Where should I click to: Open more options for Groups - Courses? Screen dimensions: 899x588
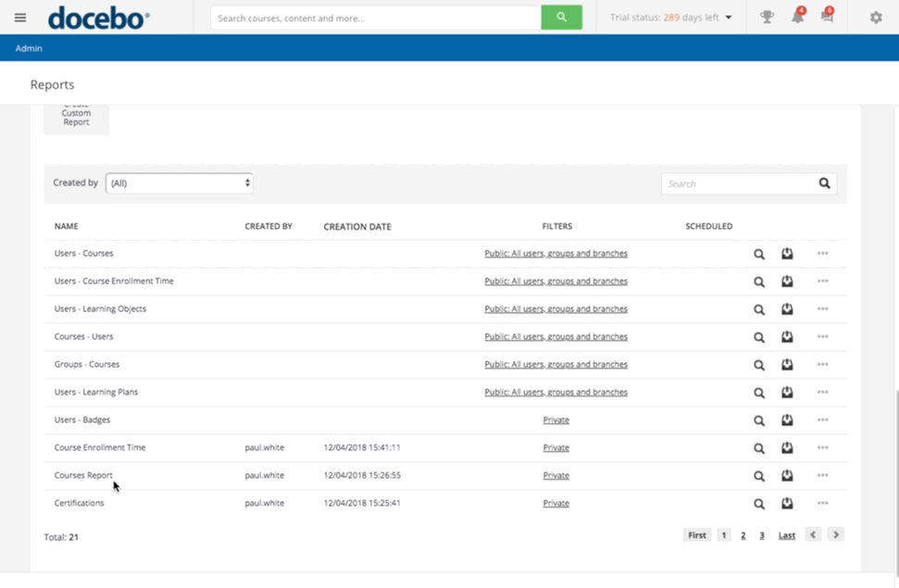coord(822,365)
